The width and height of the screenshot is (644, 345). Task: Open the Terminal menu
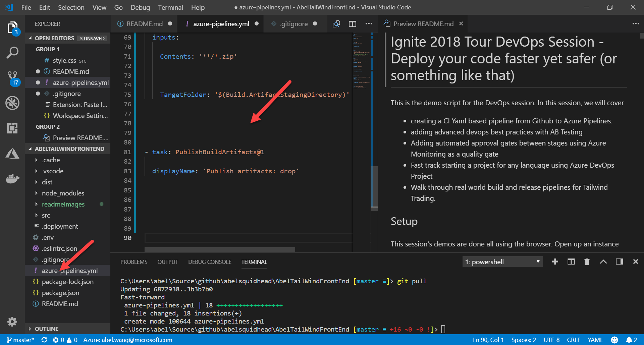(170, 7)
